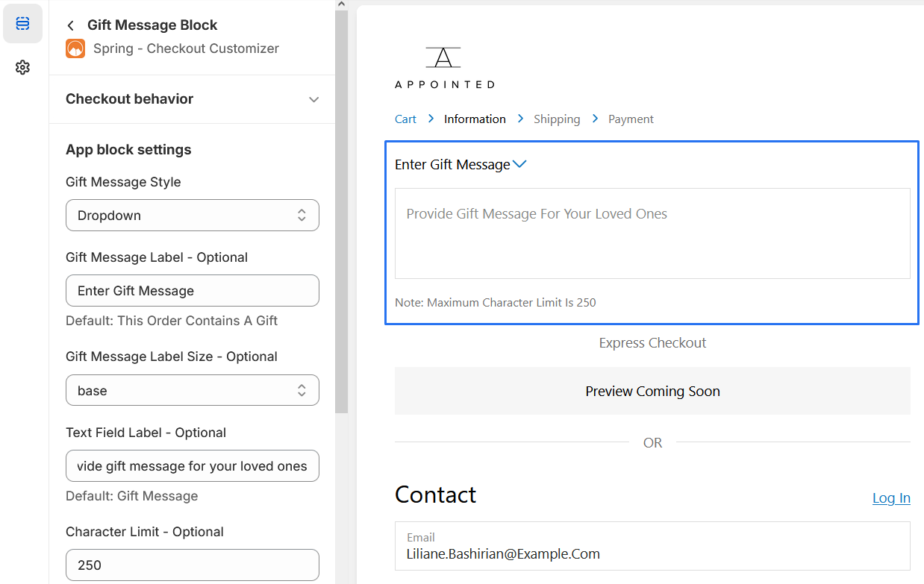924x584 pixels.
Task: Open the Sections panel icon in sidebar
Action: click(x=22, y=24)
